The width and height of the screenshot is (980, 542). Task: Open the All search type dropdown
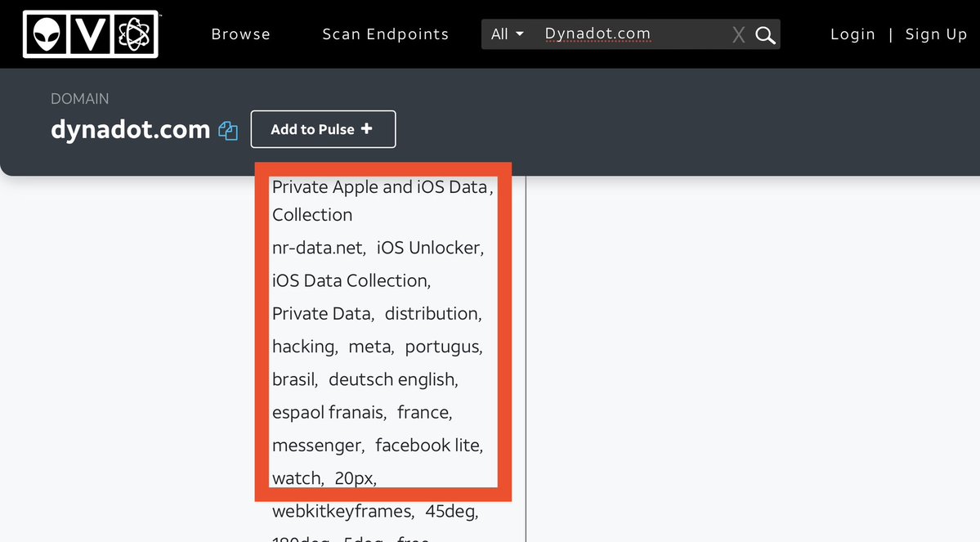pyautogui.click(x=507, y=34)
